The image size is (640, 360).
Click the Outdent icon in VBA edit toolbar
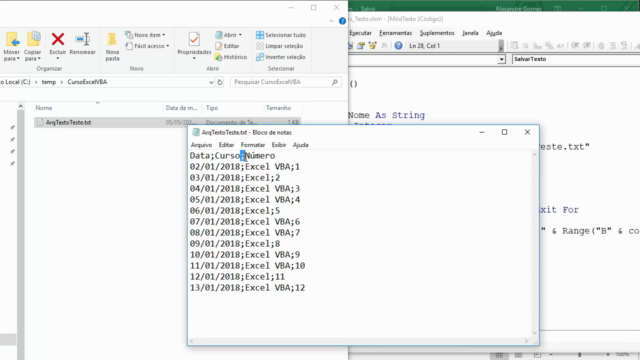pyautogui.click(x=587, y=46)
